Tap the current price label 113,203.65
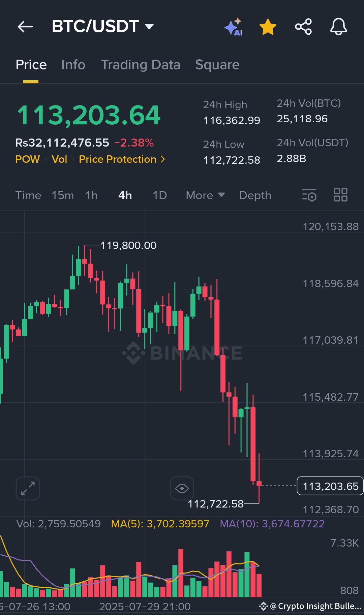 pos(330,486)
